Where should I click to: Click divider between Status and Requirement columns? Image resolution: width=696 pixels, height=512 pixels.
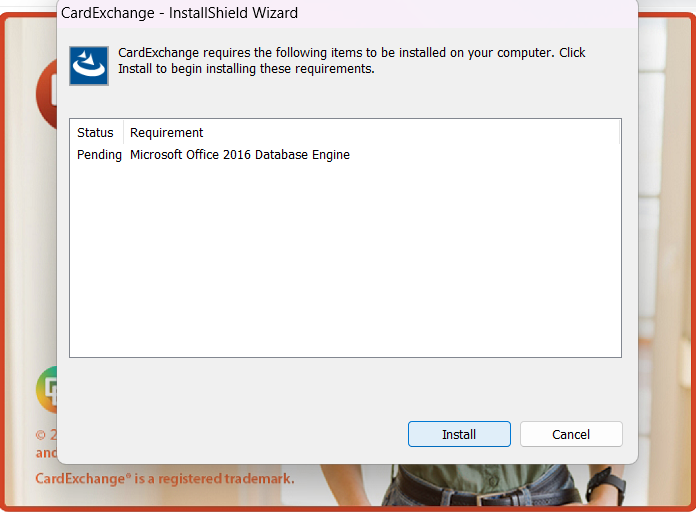click(123, 132)
